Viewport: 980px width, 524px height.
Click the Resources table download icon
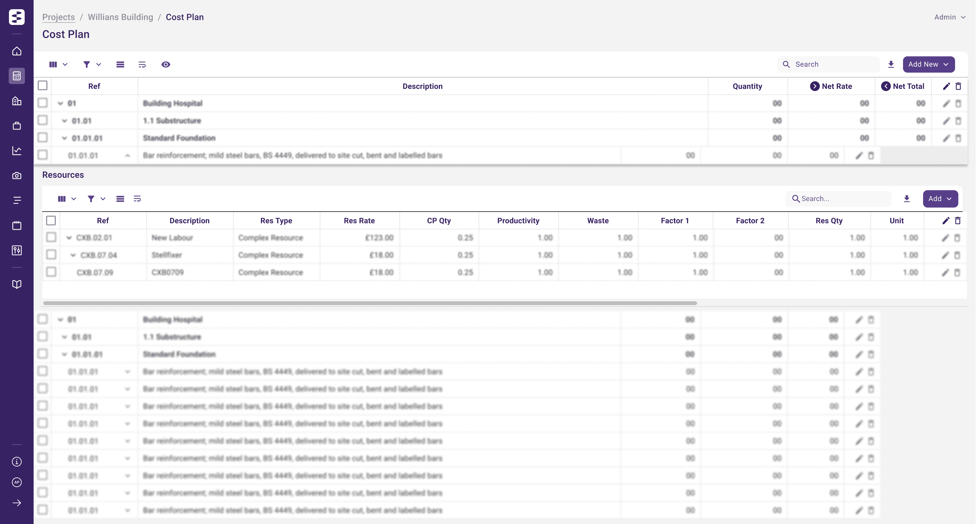pyautogui.click(x=907, y=199)
